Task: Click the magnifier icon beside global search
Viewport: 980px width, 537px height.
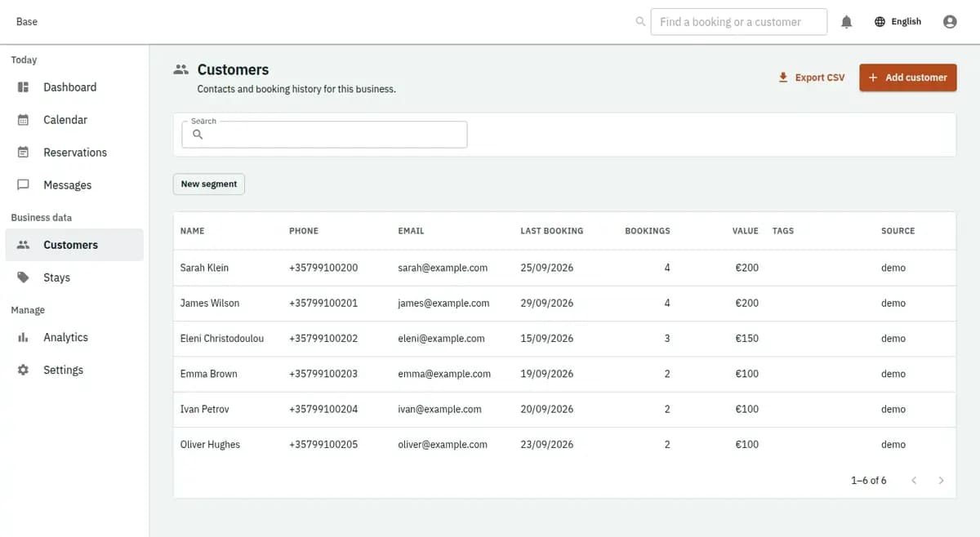Action: (640, 22)
